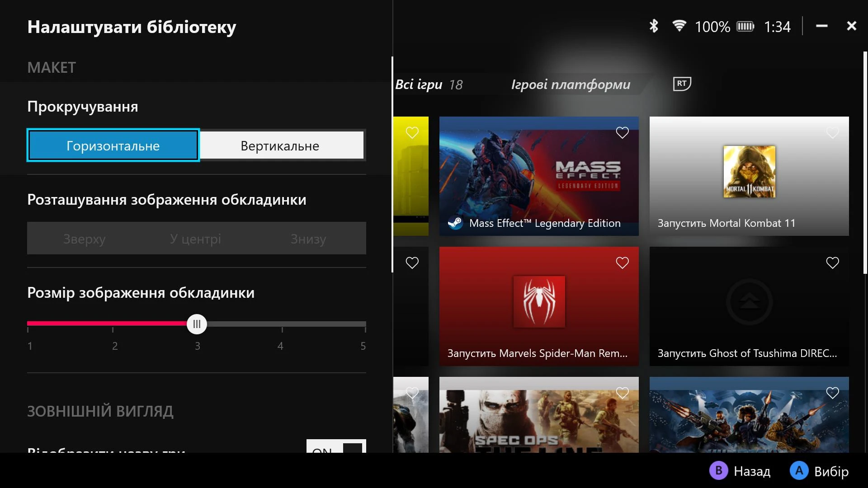Favorite Spec Ops The Line with heart
Image resolution: width=868 pixels, height=488 pixels.
623,393
